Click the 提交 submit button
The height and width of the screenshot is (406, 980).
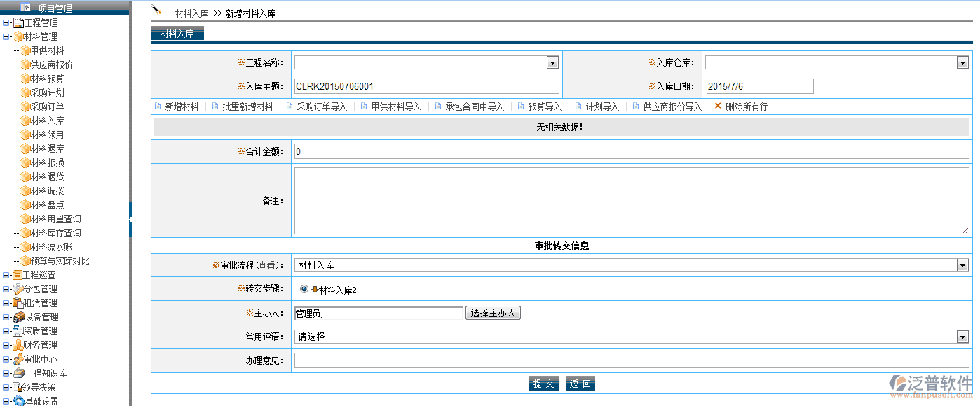(544, 384)
